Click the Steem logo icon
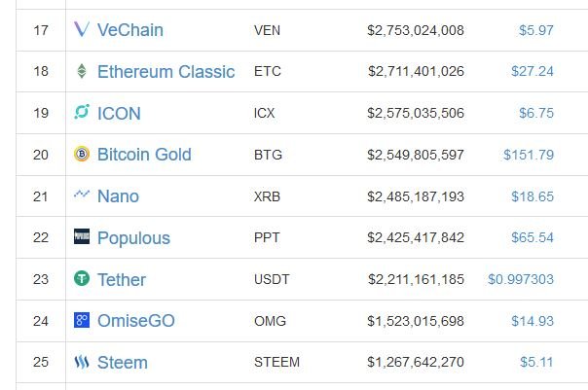The width and height of the screenshot is (588, 390). pos(82,362)
